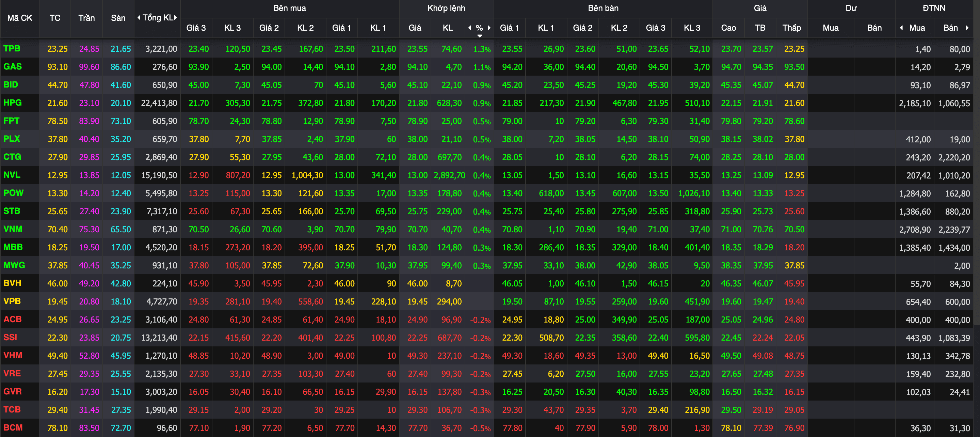Open MBB stock symbol
Screen dimensions: 980x437
(x=13, y=247)
